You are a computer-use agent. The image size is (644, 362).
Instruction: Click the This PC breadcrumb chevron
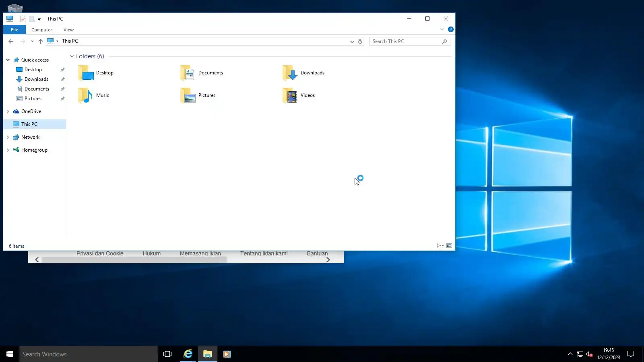click(x=57, y=41)
